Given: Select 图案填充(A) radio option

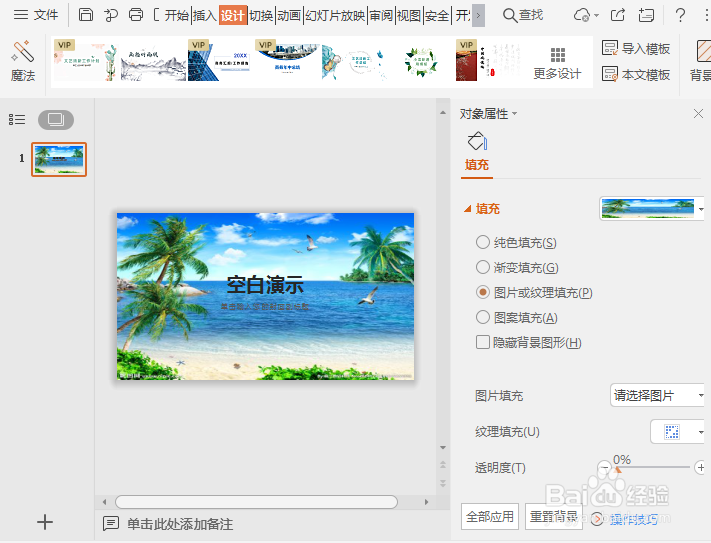Looking at the screenshot, I should 516,317.
